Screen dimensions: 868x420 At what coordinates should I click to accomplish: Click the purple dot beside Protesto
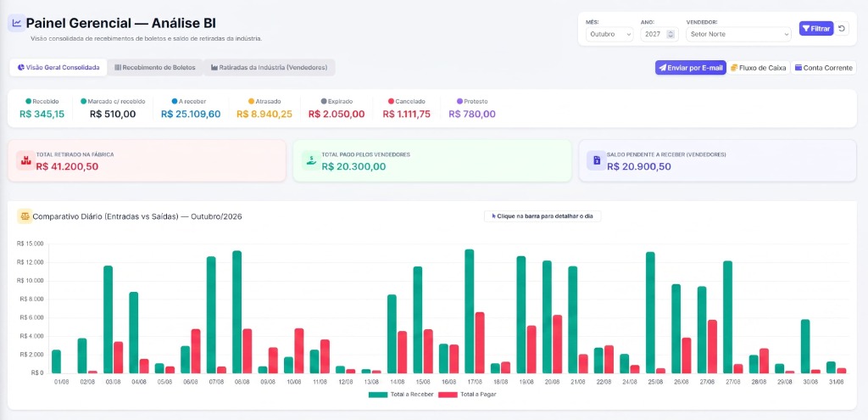tap(459, 102)
